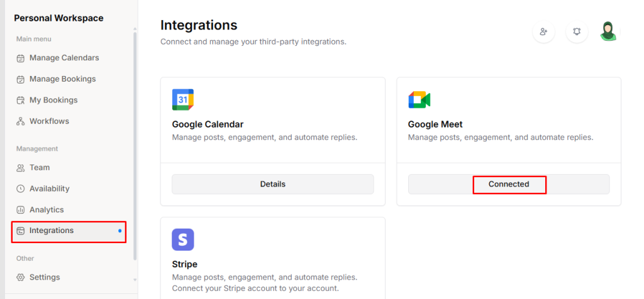Click the Stripe logo icon
The height and width of the screenshot is (299, 644).
(x=183, y=239)
